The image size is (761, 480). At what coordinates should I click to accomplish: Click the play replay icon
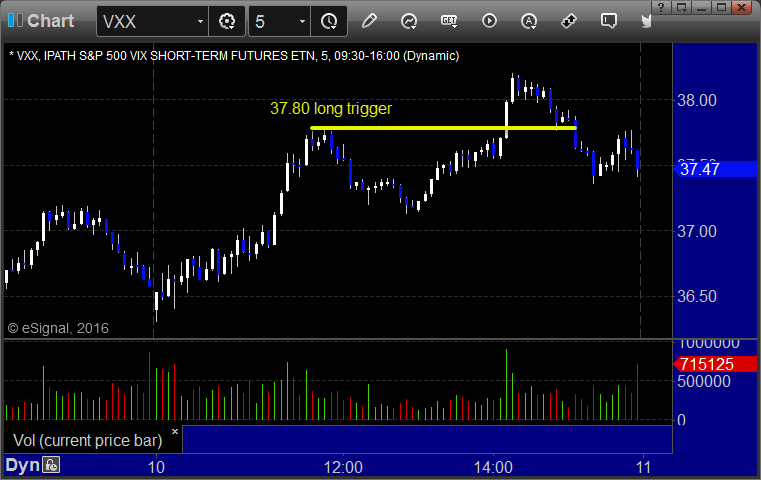[489, 21]
